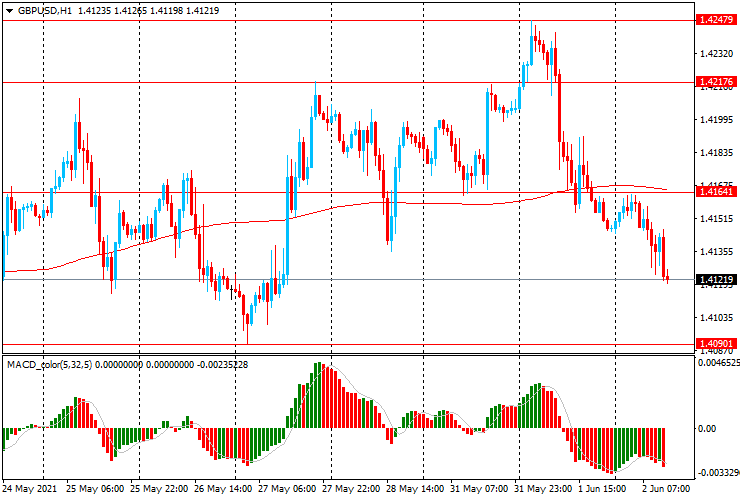The width and height of the screenshot is (740, 500).
Task: Click the triangle icon beside GBPUSD,H1
Action: pyautogui.click(x=9, y=9)
